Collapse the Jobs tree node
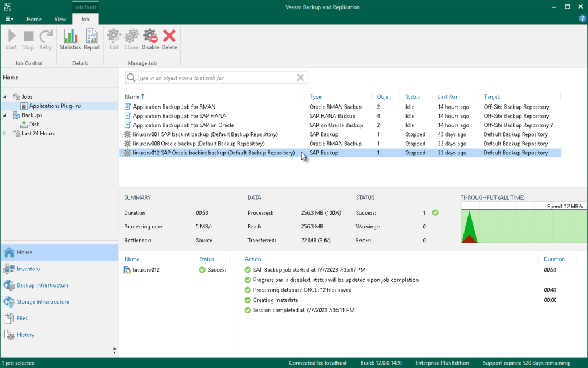Viewport: 588px width, 368px height. [x=5, y=96]
